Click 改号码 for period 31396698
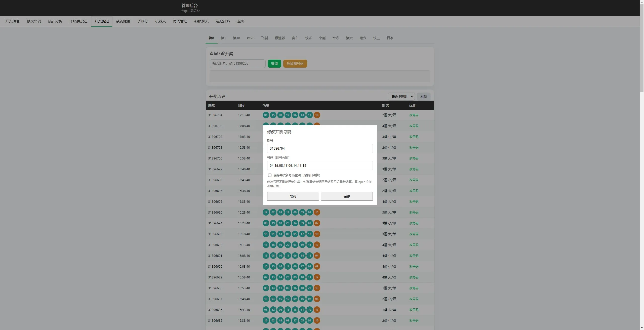This screenshot has width=644, height=330. coord(414,180)
